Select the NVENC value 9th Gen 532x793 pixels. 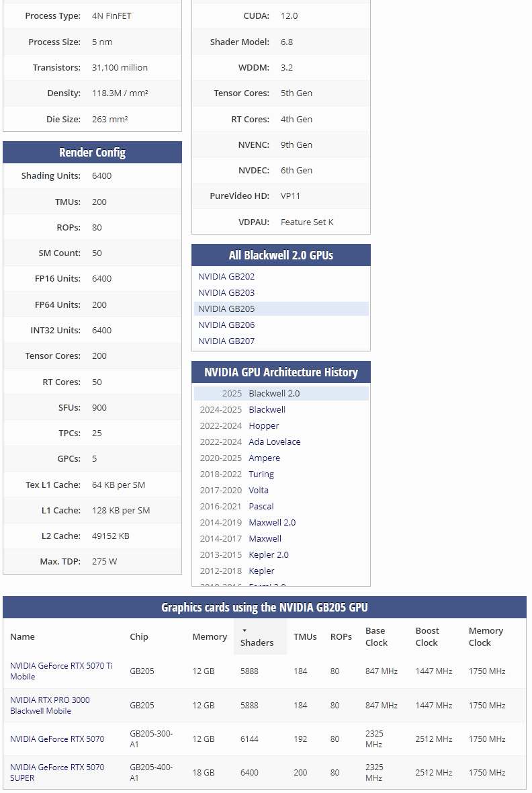click(x=296, y=145)
